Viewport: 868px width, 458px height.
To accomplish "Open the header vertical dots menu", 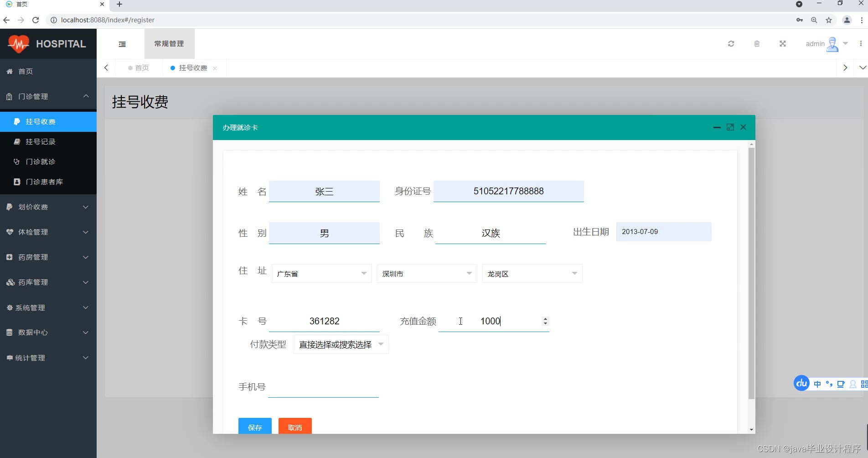I will click(x=861, y=44).
